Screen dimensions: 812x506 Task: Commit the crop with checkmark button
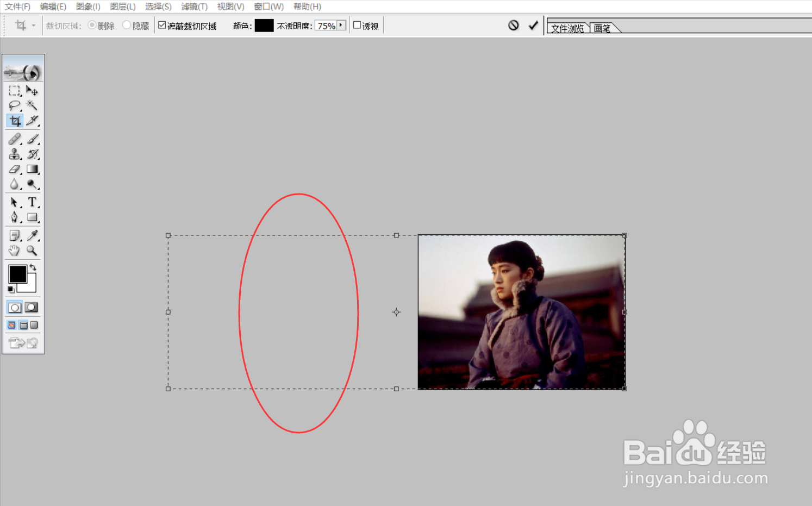(x=533, y=25)
